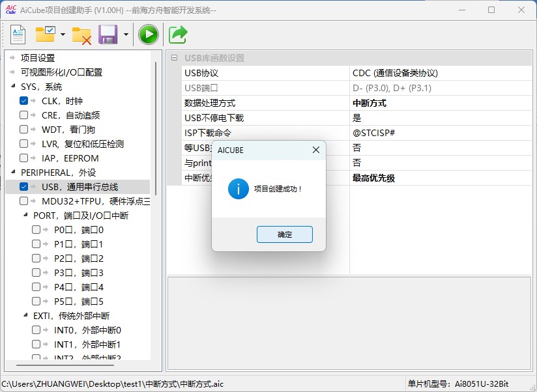Check the P2口 端口2 checkbox
The height and width of the screenshot is (392, 537).
[x=36, y=259]
